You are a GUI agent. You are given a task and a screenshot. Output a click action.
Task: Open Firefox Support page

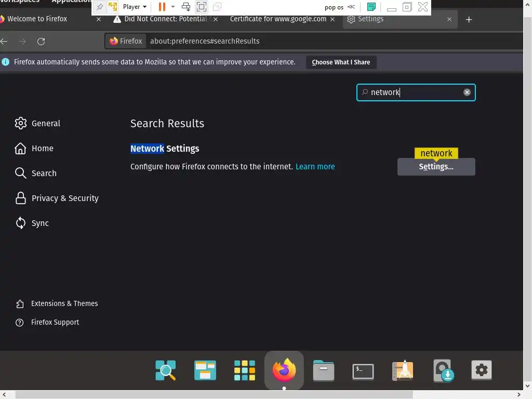click(47, 322)
